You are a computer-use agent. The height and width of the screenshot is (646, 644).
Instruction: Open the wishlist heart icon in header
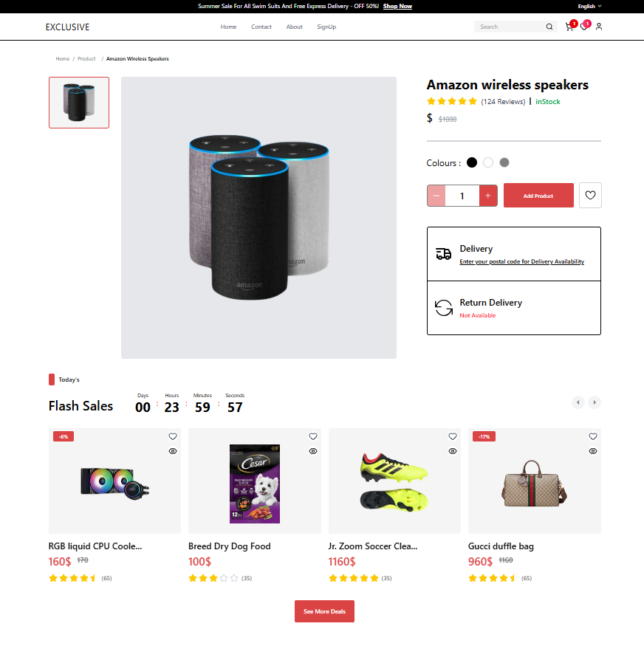coord(584,27)
